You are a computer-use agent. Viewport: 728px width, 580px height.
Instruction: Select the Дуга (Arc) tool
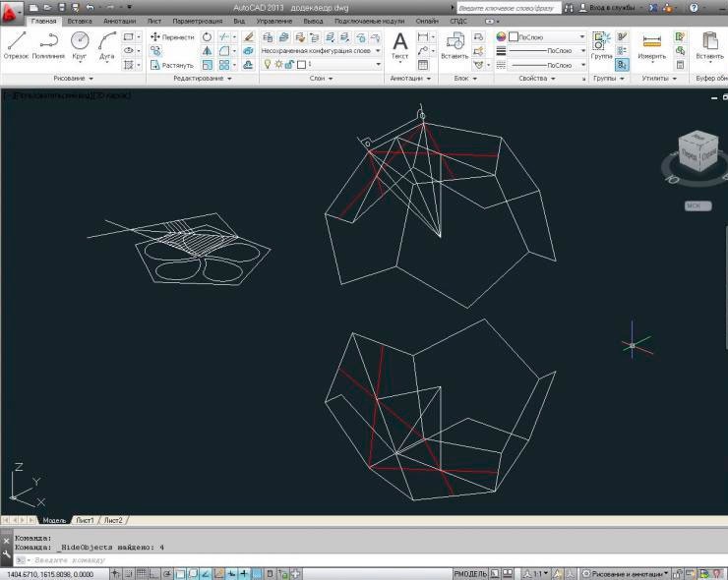click(x=106, y=44)
